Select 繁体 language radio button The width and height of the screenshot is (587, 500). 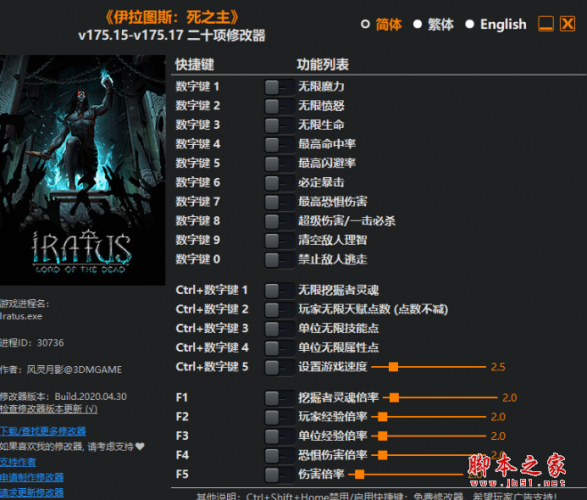coord(417,24)
